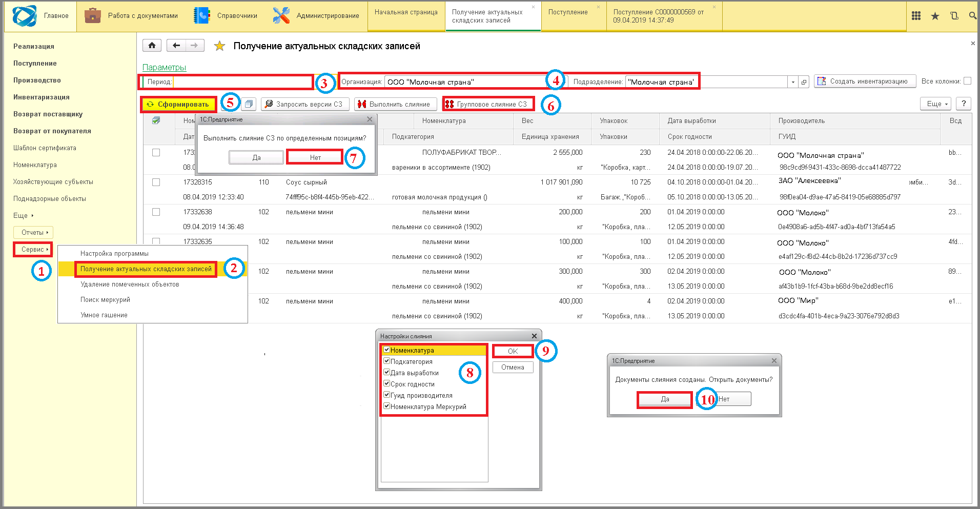Open the functions grid menu icon

tap(916, 16)
